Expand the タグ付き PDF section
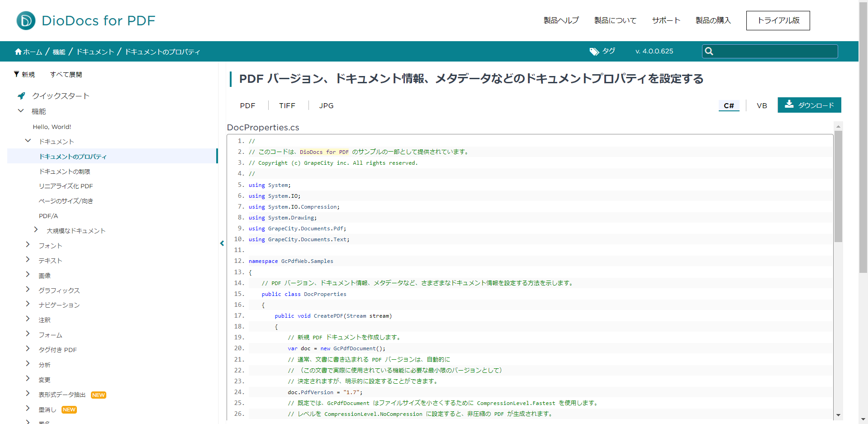The height and width of the screenshot is (424, 868). click(x=28, y=348)
